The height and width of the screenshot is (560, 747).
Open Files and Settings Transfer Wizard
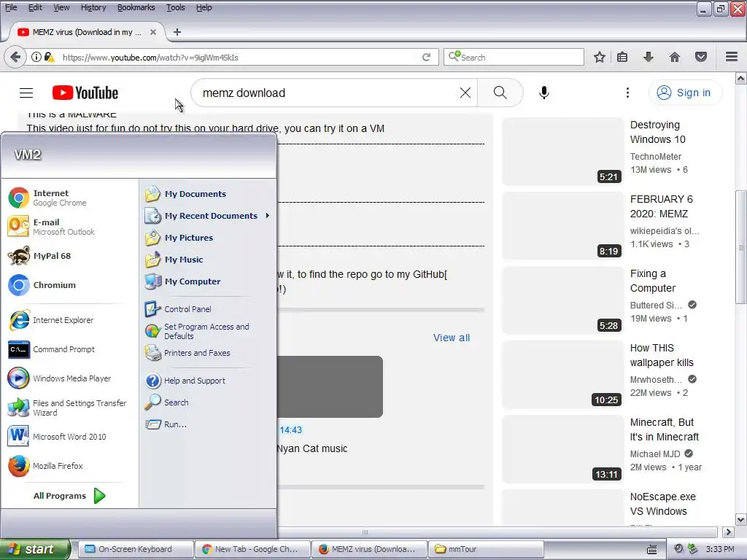tap(69, 408)
